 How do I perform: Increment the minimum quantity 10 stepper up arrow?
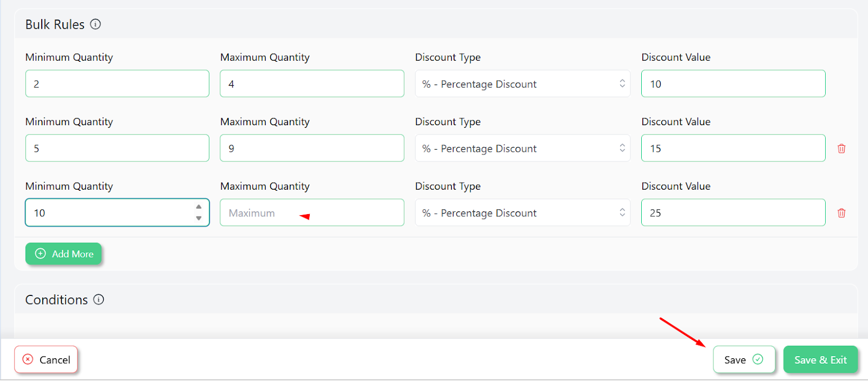(x=199, y=207)
